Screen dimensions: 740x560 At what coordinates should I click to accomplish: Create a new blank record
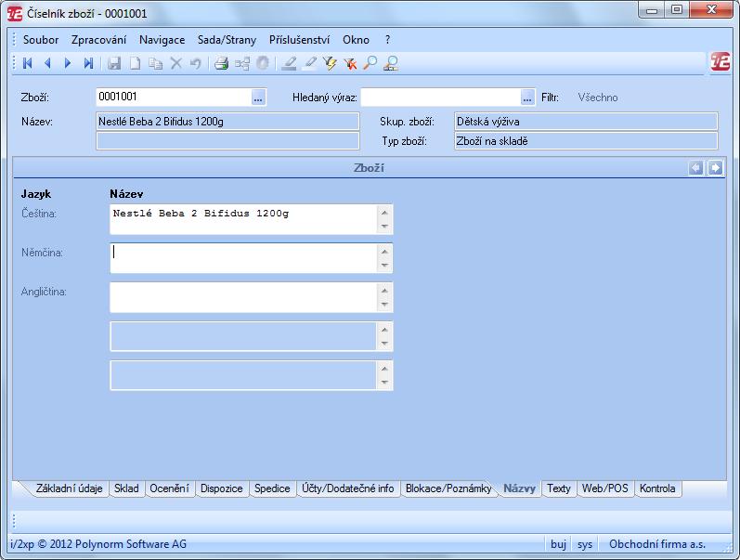[135, 63]
